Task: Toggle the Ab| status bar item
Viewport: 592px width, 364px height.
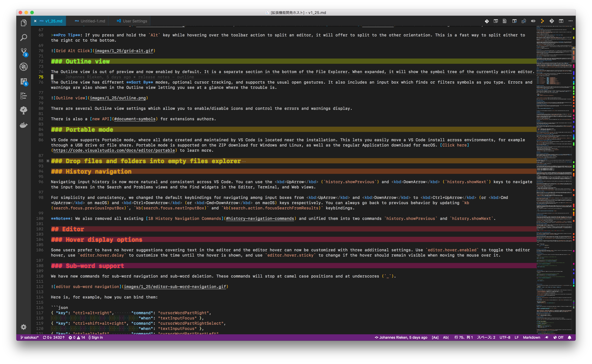Action: point(446,338)
